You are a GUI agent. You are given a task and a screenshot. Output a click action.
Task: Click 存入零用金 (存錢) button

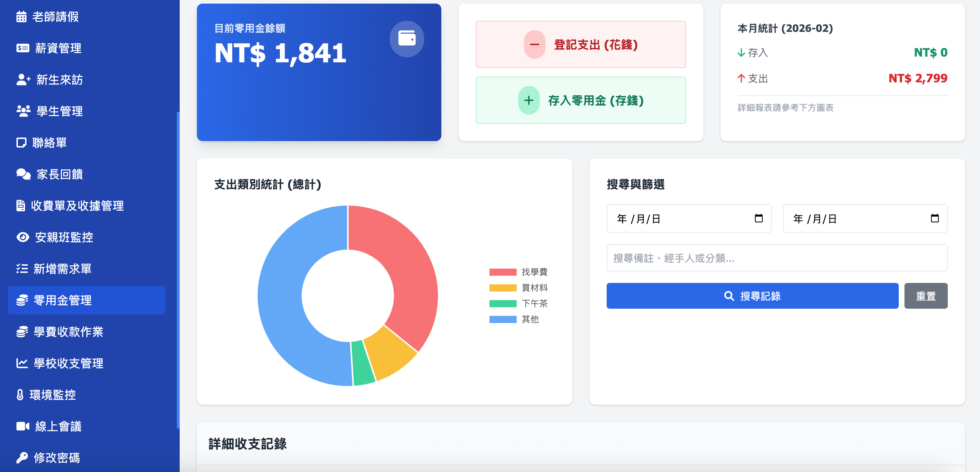point(581,101)
